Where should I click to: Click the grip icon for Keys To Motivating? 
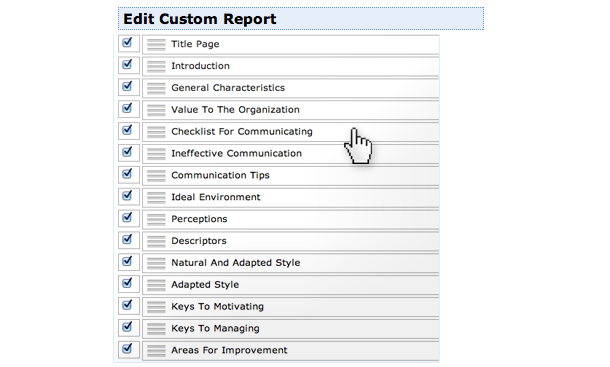156,307
